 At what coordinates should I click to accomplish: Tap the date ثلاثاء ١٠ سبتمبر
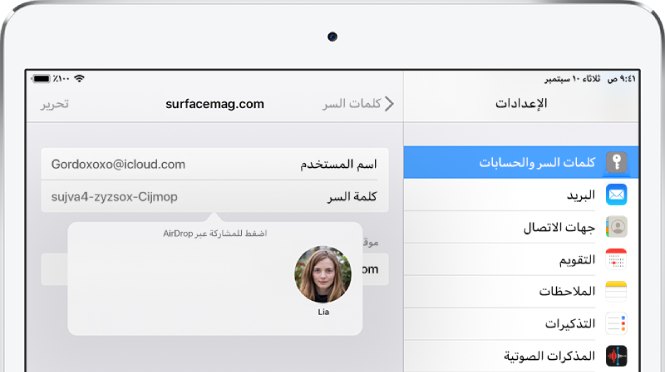[x=572, y=79]
